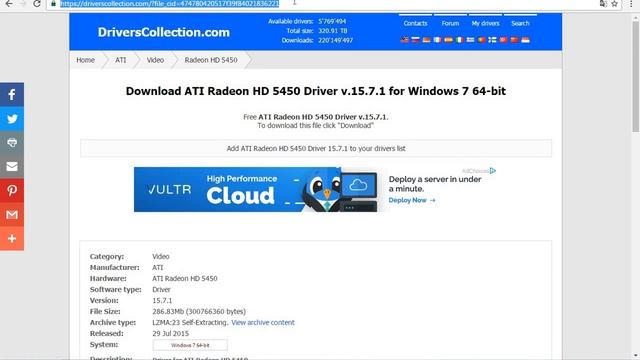Open Forum in the top navigation
Viewport: 640px width, 360px height.
click(450, 23)
